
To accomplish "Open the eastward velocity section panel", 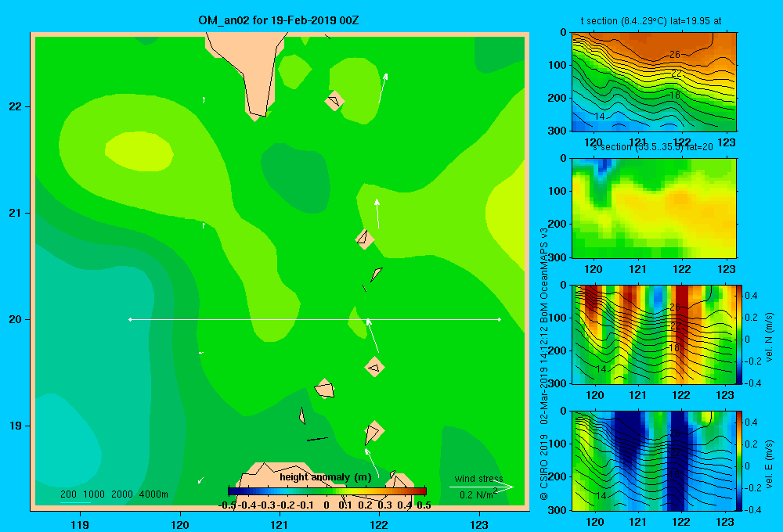I will point(654,461).
